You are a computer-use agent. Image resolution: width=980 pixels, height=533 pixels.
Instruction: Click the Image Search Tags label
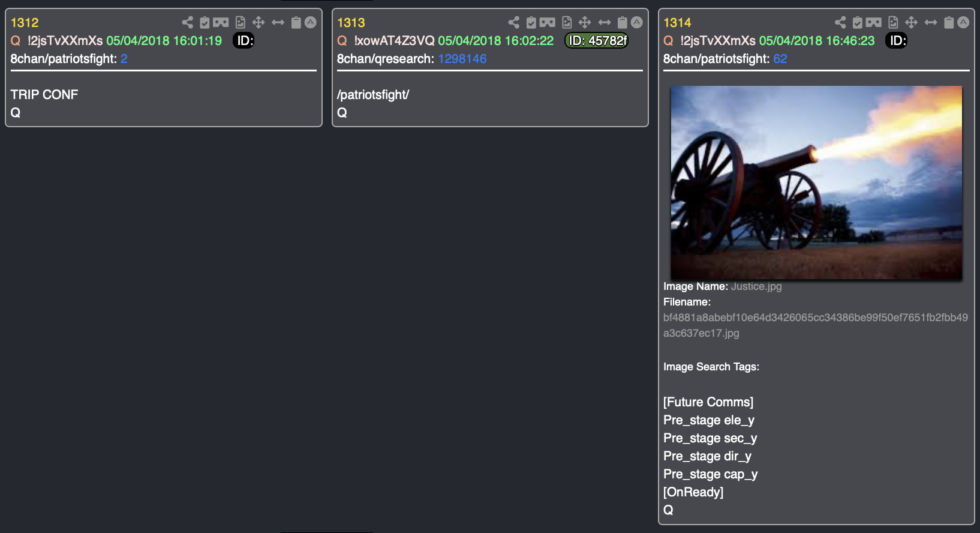711,367
